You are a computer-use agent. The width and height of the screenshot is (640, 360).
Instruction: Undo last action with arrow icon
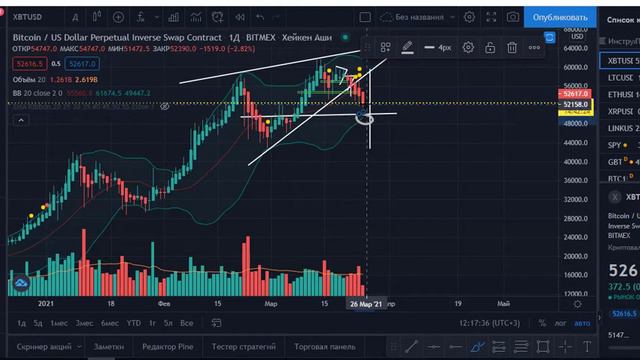[260, 17]
